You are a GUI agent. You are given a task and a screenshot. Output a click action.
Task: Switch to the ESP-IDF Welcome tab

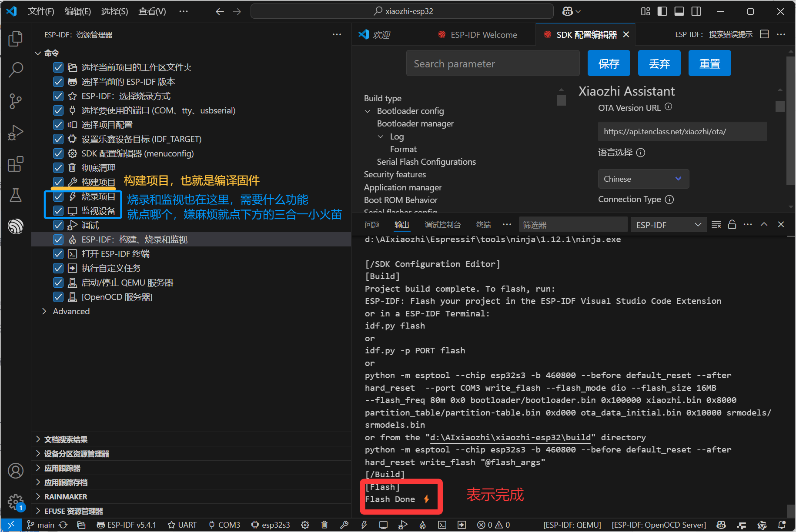pos(483,35)
